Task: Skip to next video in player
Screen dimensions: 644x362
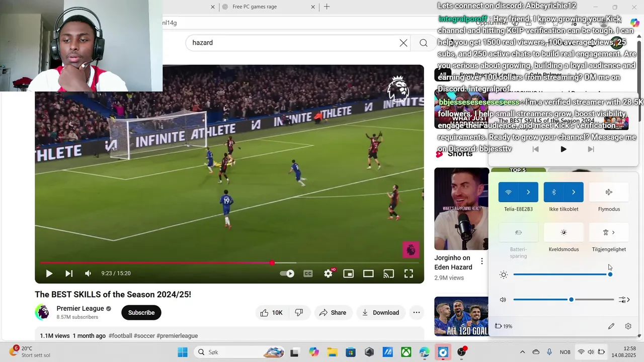Action: (69, 274)
